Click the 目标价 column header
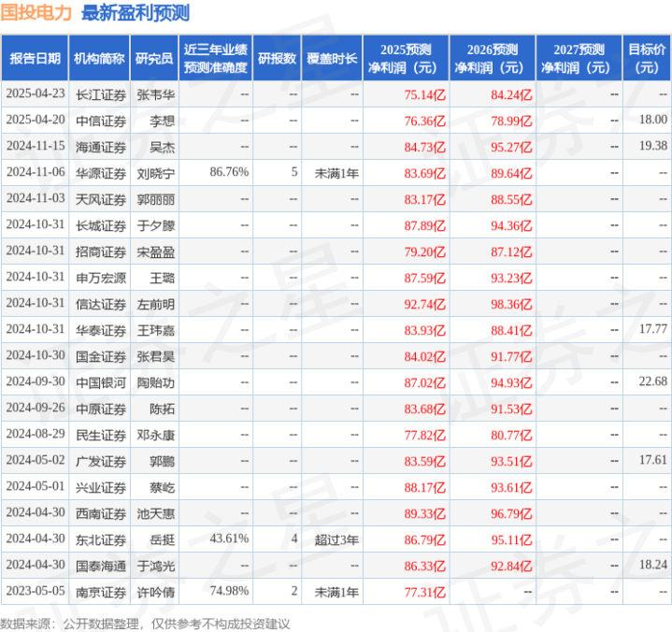 click(647, 58)
